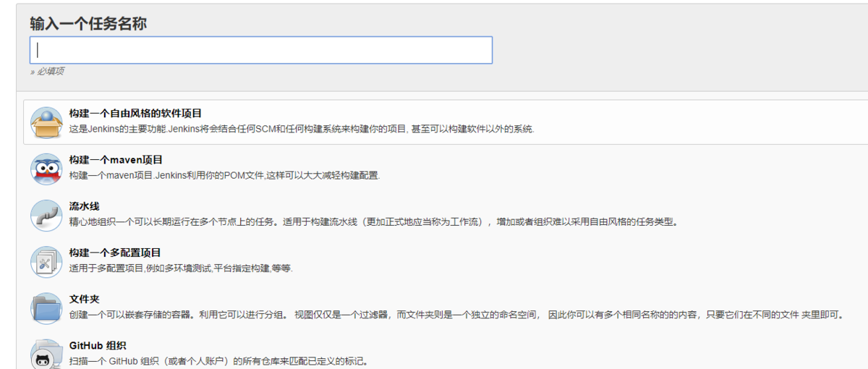Choose 构建一个自由风格的软件项目 title
Screen dimensions: 868x369
pos(135,114)
